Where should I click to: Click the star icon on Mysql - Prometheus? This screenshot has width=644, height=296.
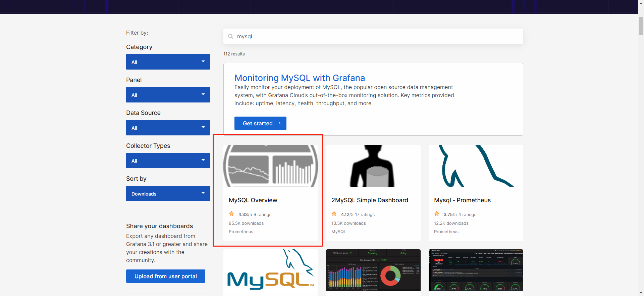437,214
